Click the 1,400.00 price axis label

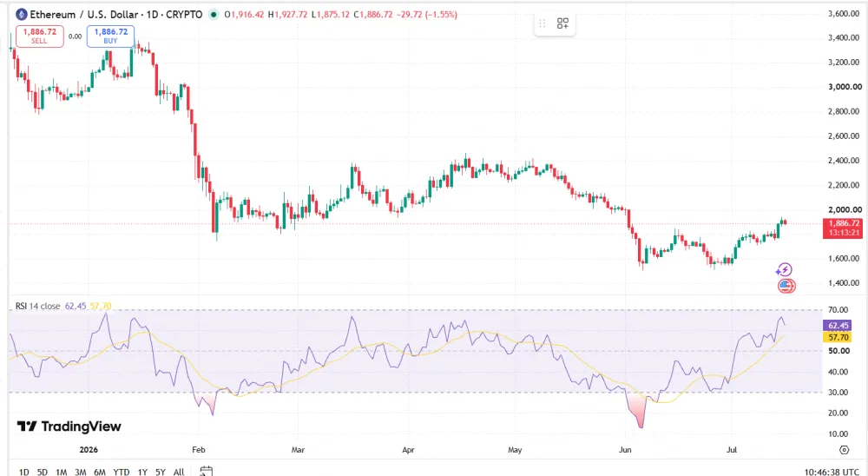(844, 282)
